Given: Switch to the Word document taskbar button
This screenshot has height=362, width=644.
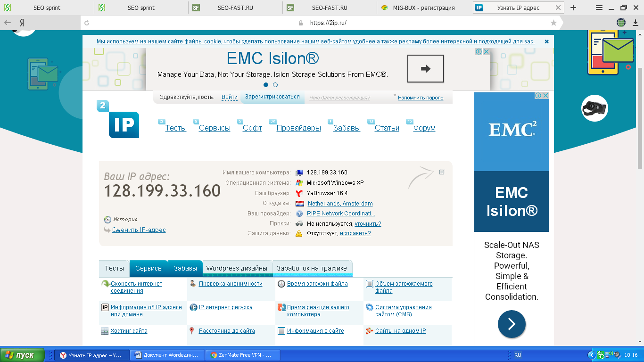Looking at the screenshot, I should click(168, 355).
